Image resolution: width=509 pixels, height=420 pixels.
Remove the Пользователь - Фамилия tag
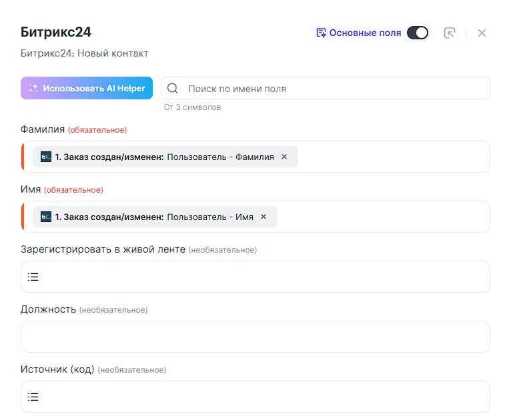284,157
